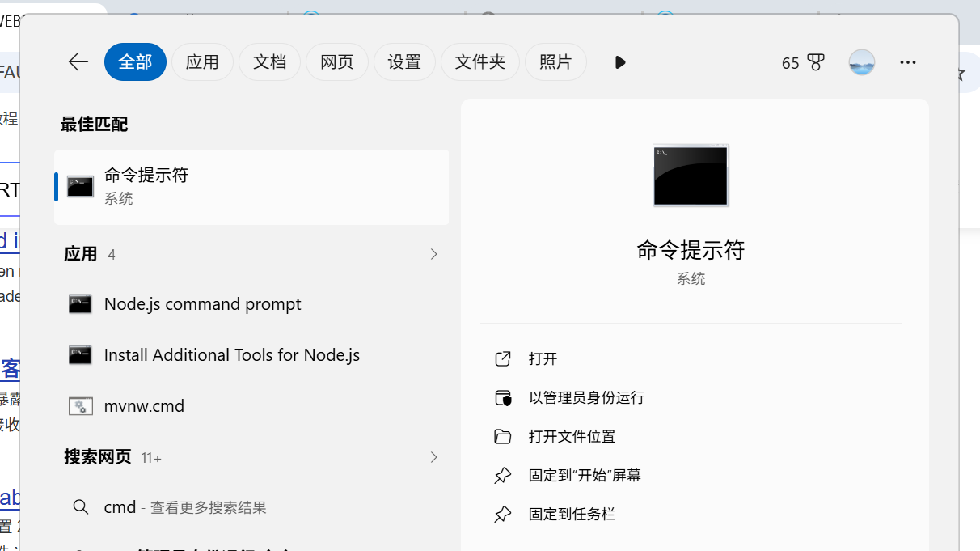Click the 命令提示符 icon in best match
980x551 pixels.
[x=80, y=186]
